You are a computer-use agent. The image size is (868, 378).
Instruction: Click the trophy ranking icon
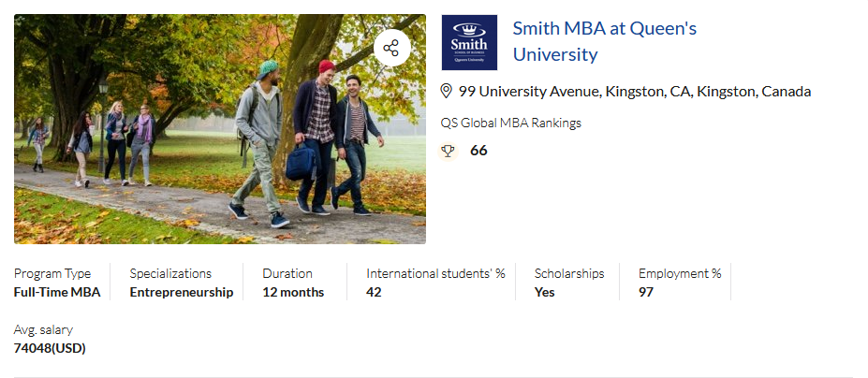point(448,151)
